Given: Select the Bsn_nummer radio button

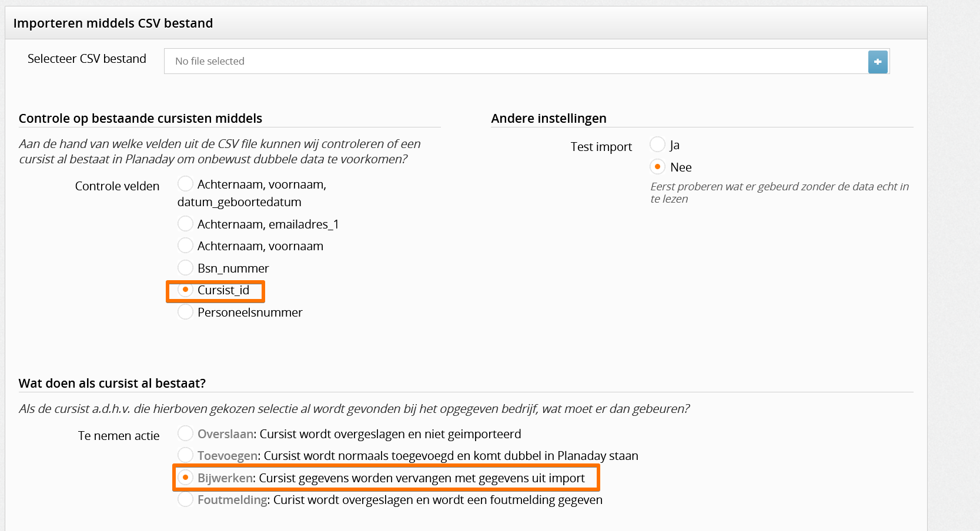Looking at the screenshot, I should click(185, 268).
